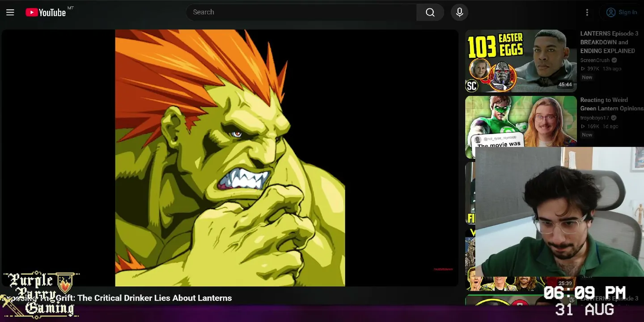Click the Sign in button
The width and height of the screenshot is (644, 322).
tap(622, 13)
